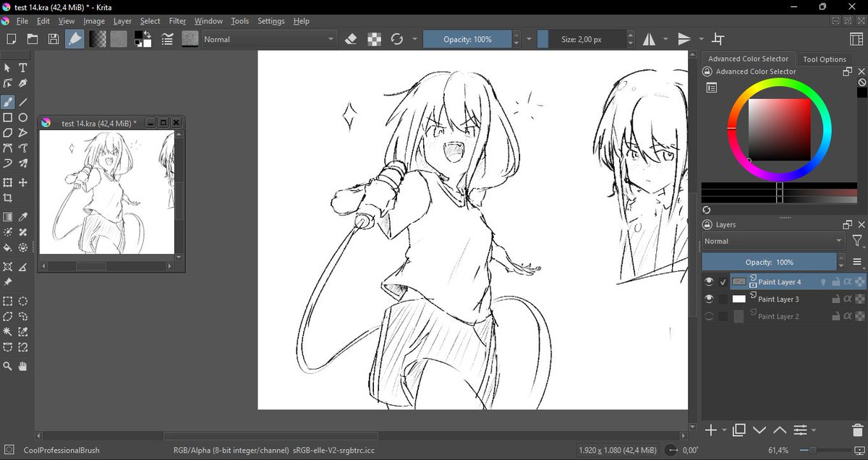
Task: Select the Rectangular Selection tool
Action: pos(7,302)
